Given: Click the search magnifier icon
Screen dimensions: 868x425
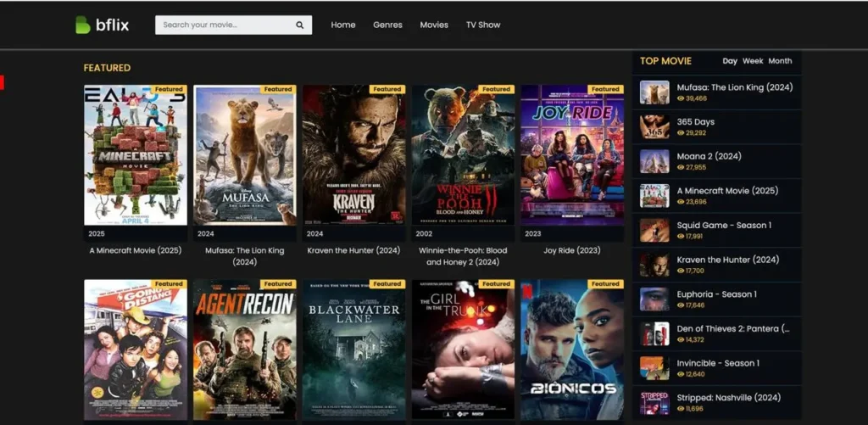Looking at the screenshot, I should tap(299, 25).
